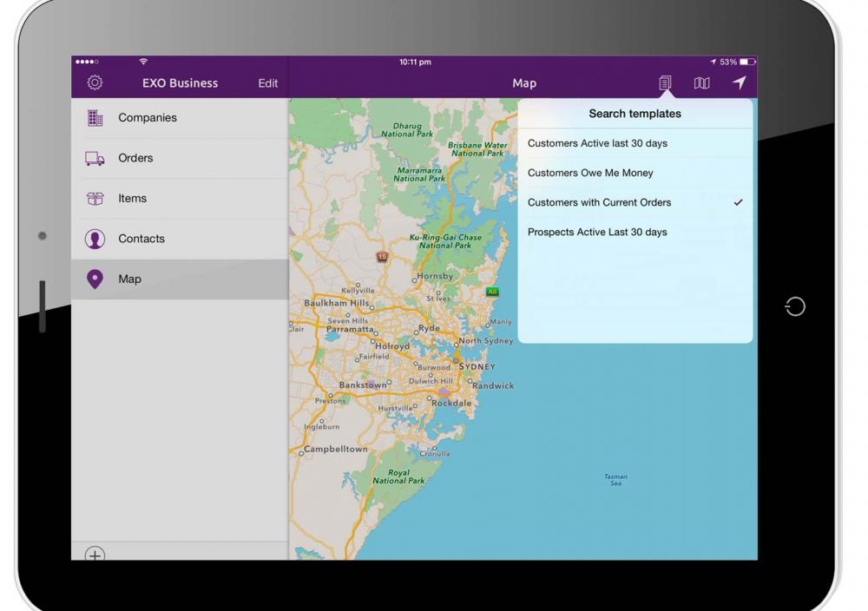Select the Map menu row

180,279
